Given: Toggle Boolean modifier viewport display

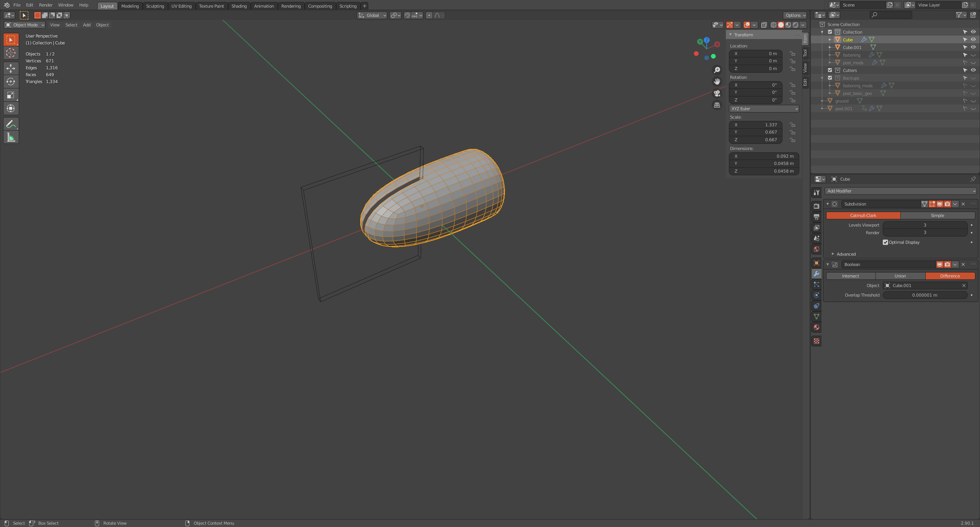Looking at the screenshot, I should click(x=939, y=264).
